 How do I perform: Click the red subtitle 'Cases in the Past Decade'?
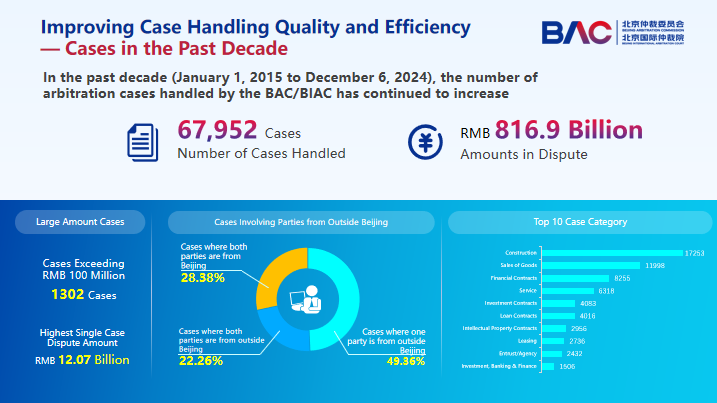(177, 48)
